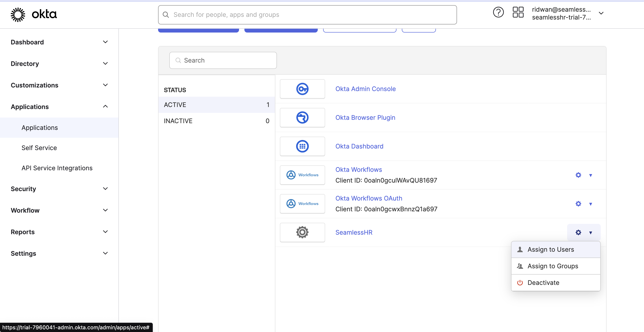Select Assign to Users menu option

point(550,249)
